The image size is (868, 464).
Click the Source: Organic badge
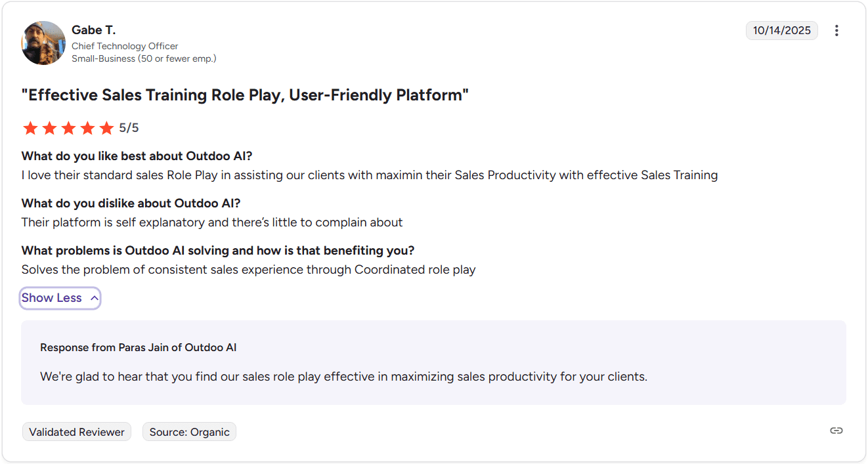click(x=189, y=432)
